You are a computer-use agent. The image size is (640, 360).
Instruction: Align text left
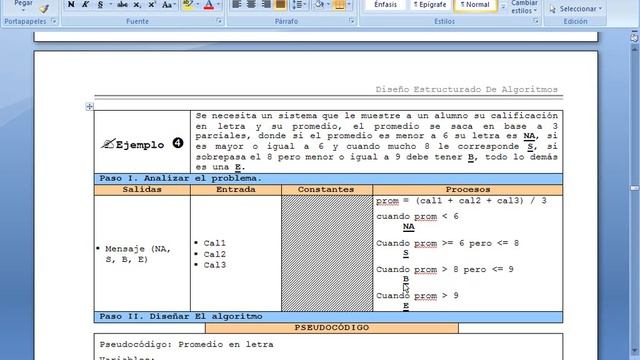pyautogui.click(x=236, y=4)
